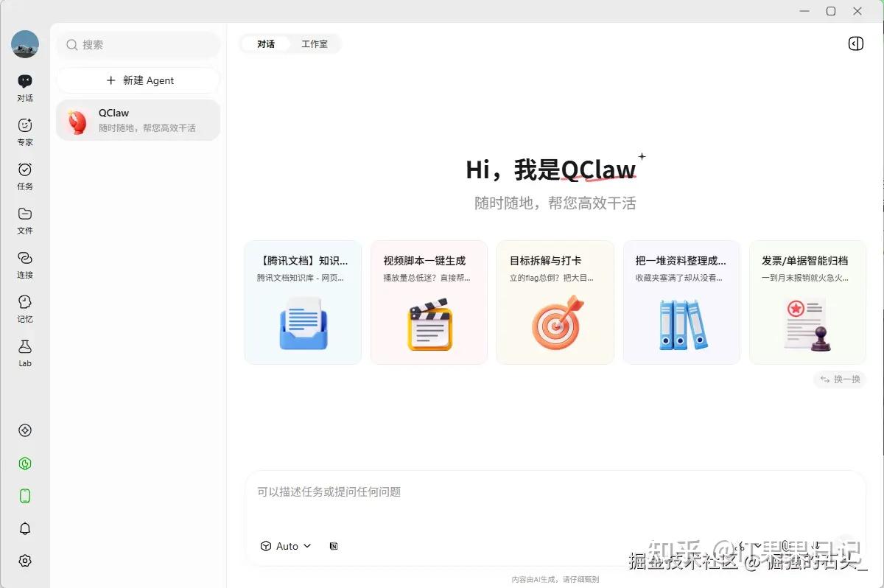Click the compass icon above the green icons

coord(25,430)
